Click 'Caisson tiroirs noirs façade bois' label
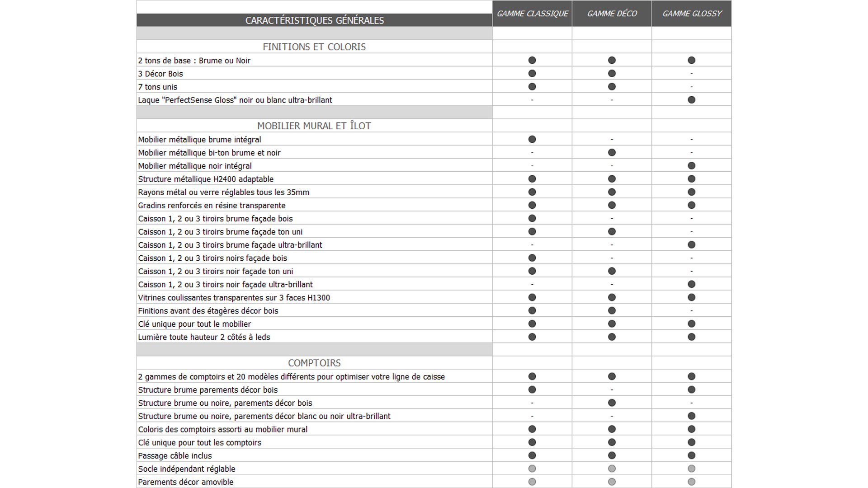Screen dimensions: 868x488 [x=212, y=258]
